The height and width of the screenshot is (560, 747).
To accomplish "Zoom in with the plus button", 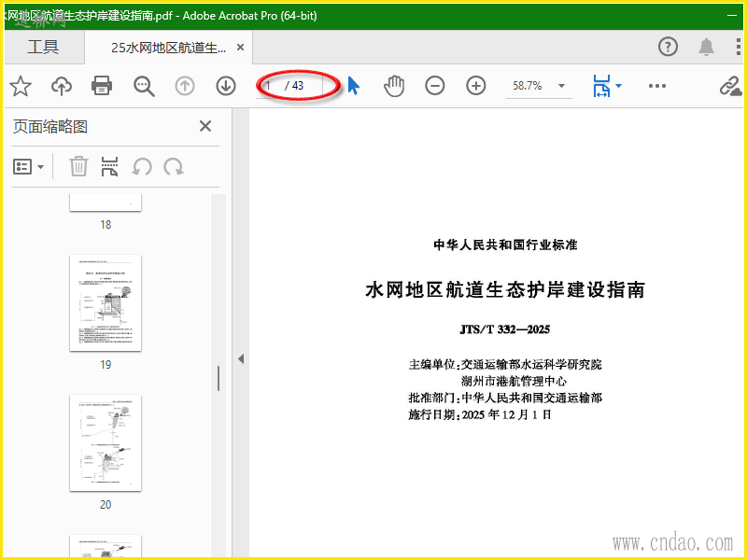I will pyautogui.click(x=475, y=86).
